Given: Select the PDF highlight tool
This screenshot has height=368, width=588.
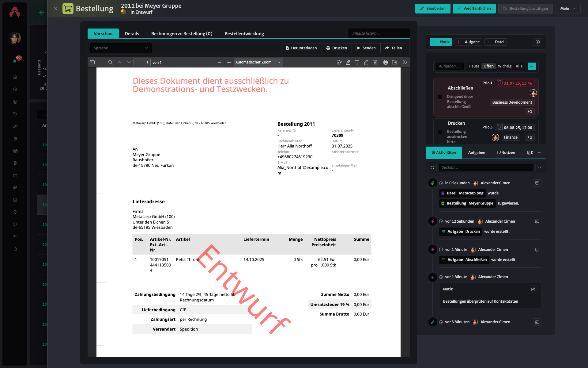Looking at the screenshot, I should (x=348, y=62).
